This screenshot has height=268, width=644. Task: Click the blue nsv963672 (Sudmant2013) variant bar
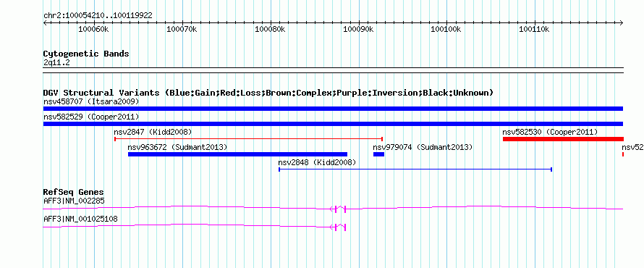[x=237, y=154]
